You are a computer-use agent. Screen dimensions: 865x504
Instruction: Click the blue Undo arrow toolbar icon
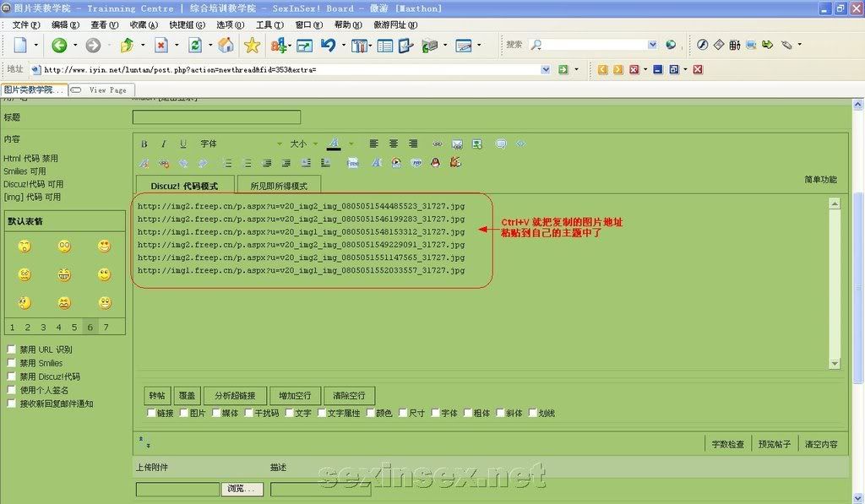coord(329,46)
